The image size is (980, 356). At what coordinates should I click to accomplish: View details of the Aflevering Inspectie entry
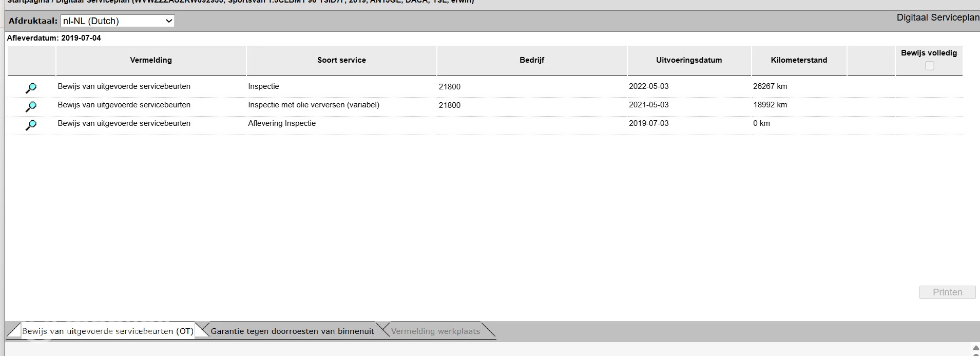tap(31, 125)
